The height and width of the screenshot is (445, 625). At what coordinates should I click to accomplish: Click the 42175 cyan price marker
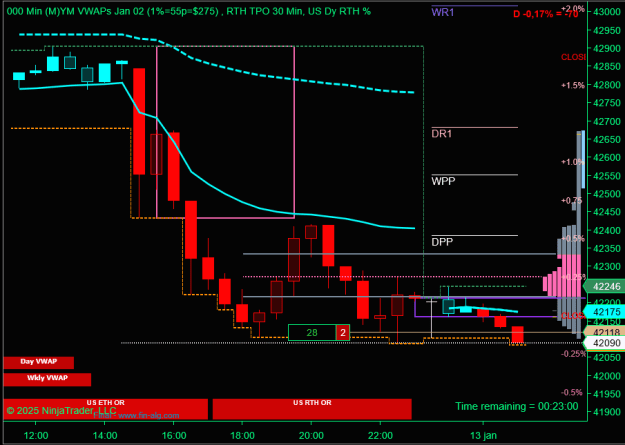(603, 312)
